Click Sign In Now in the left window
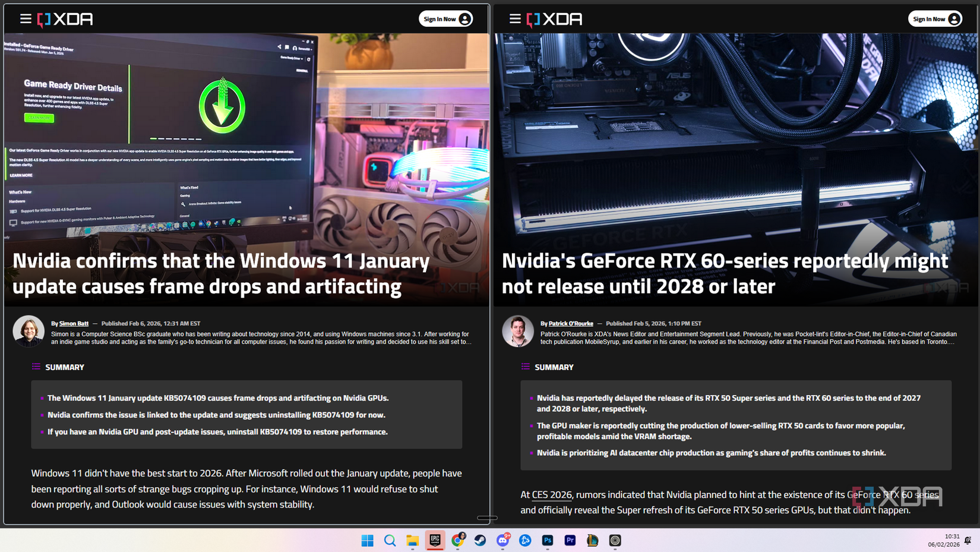The height and width of the screenshot is (552, 980). point(446,19)
